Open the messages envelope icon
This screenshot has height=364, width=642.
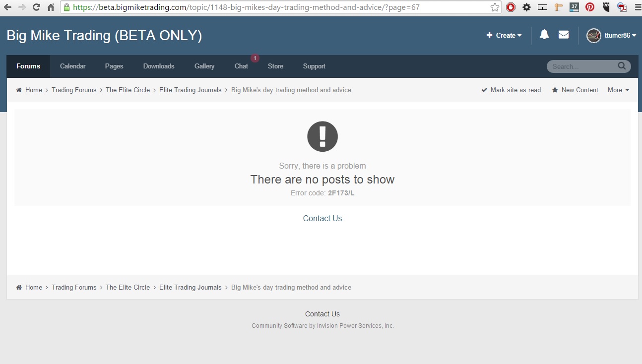point(564,35)
